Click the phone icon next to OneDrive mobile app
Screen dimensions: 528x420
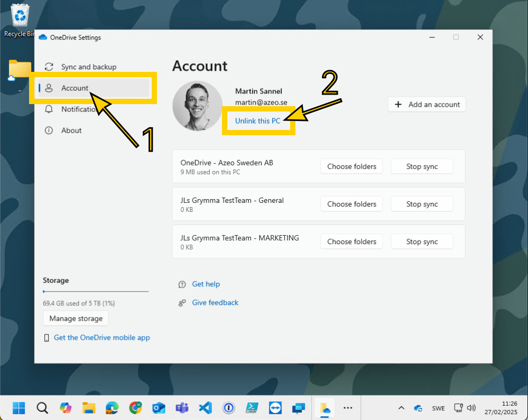pos(47,338)
